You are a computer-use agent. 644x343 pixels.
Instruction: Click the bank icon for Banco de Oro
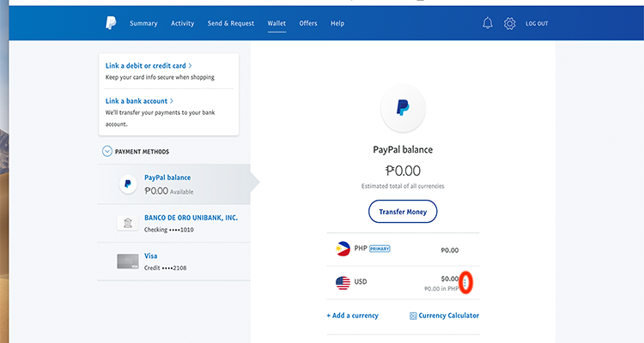[x=128, y=223]
